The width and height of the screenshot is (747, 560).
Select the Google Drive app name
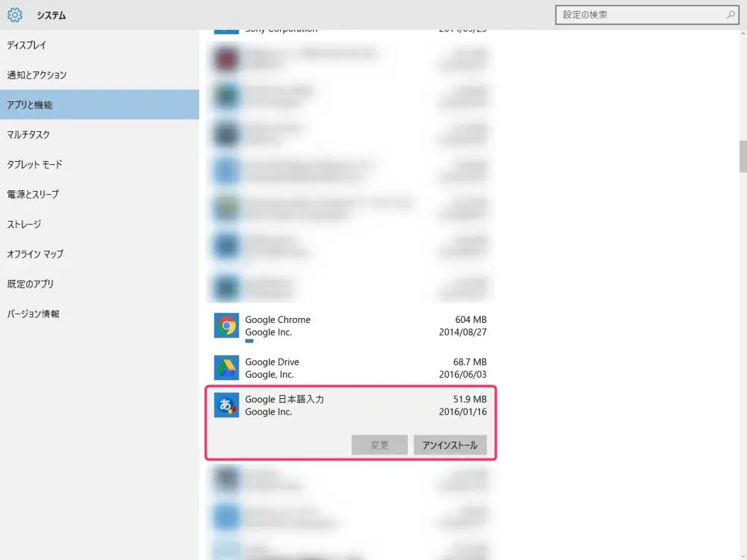(272, 362)
